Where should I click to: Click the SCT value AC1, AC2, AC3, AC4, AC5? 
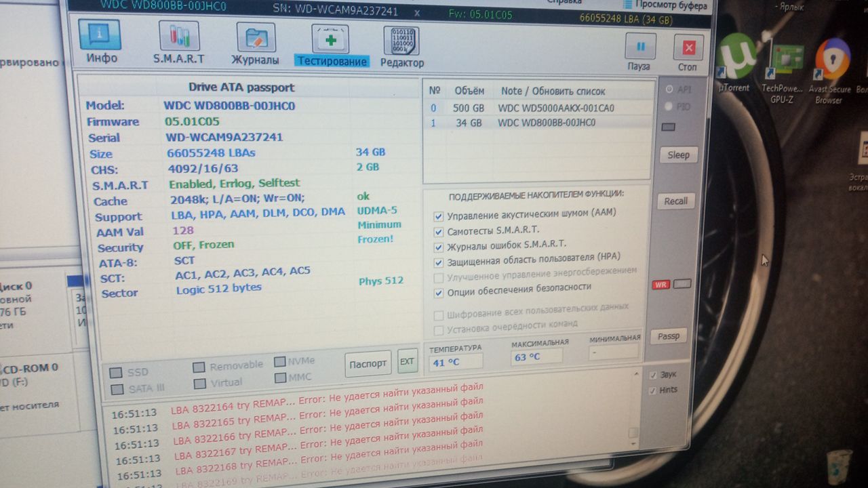tap(243, 272)
